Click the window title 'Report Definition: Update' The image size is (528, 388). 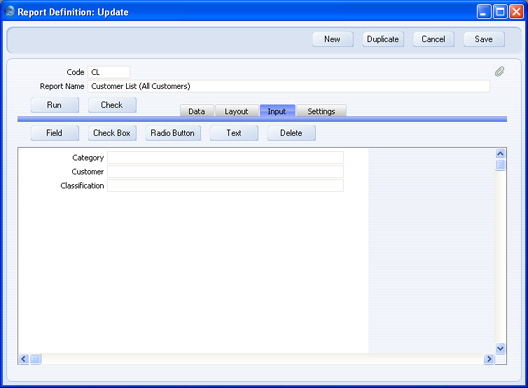tap(73, 12)
